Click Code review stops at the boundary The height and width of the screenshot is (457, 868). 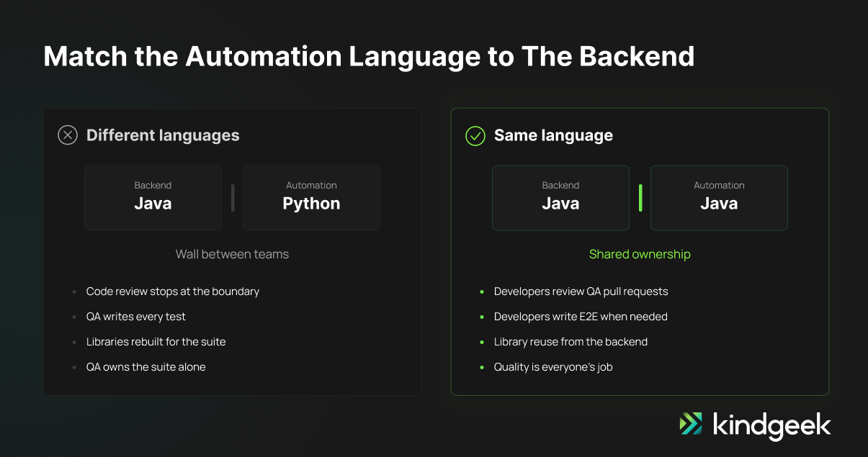[173, 291]
